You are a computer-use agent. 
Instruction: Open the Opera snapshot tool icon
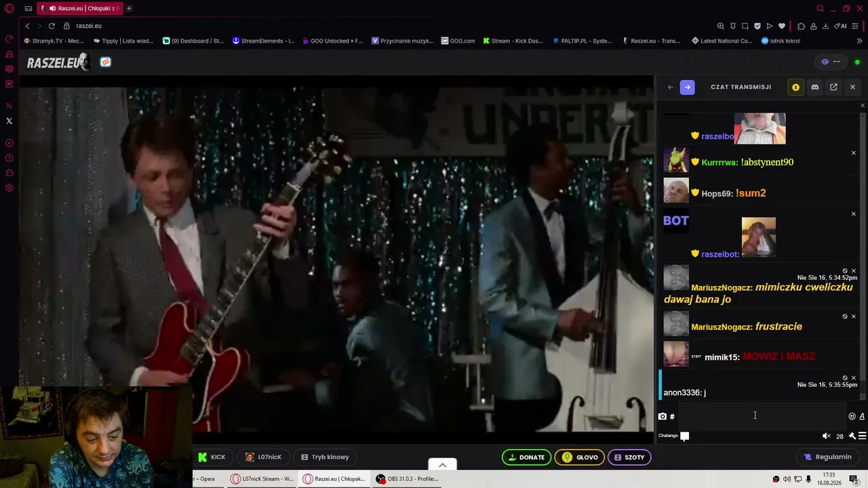745,26
